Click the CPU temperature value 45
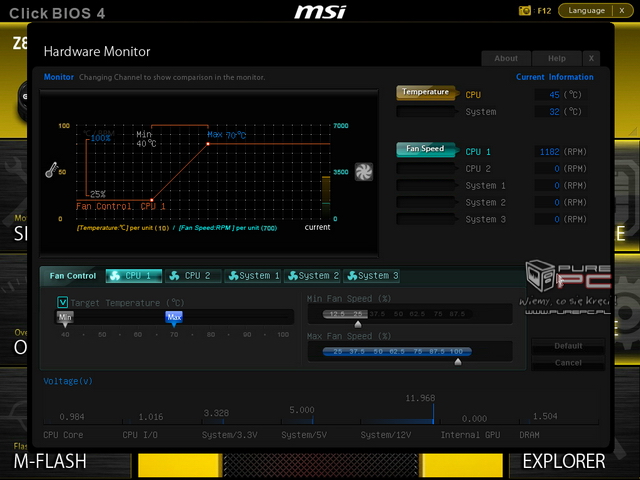 (x=554, y=95)
